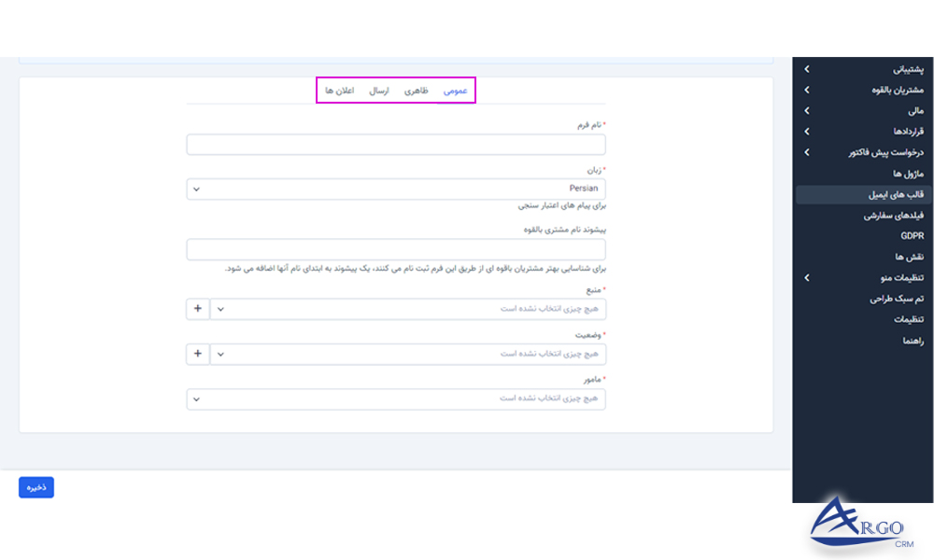Open the زبان language dropdown showing Persian
Screen dimensions: 934x560
pos(395,188)
